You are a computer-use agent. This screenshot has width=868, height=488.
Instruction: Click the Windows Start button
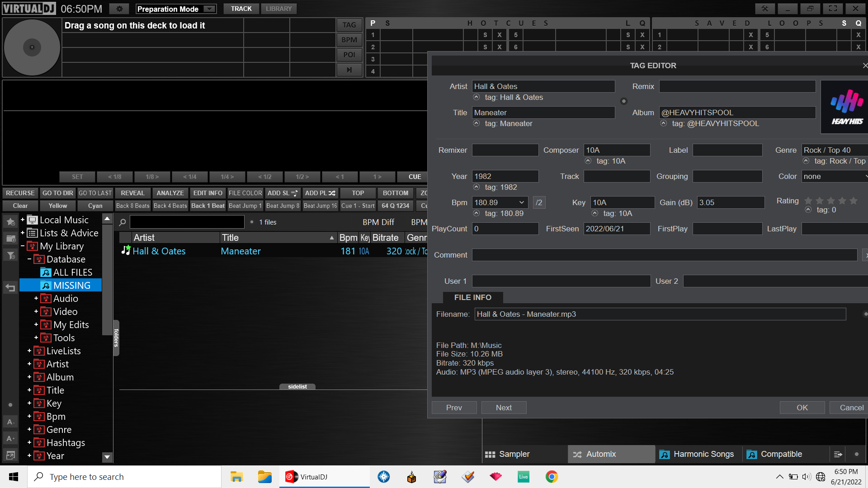14,477
